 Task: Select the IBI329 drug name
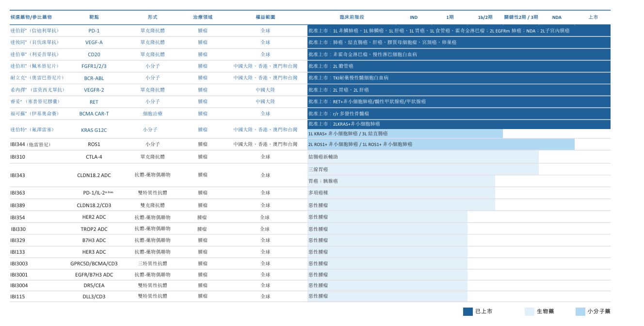[17, 240]
